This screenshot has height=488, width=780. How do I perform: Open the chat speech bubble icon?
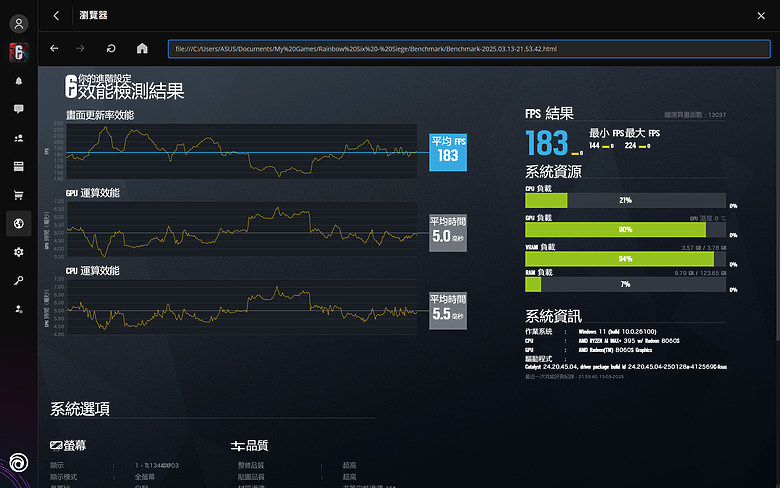pos(18,109)
